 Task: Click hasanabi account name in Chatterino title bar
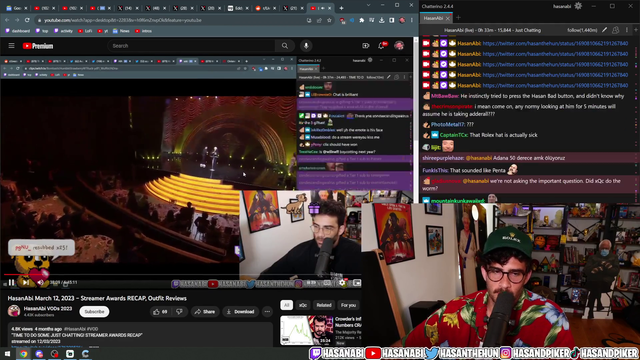tap(562, 6)
